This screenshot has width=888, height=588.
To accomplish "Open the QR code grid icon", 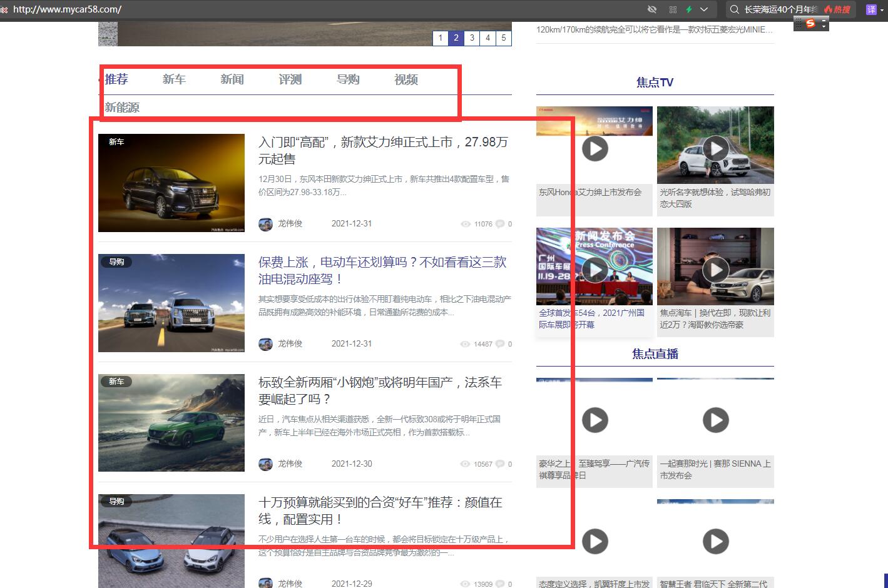I will click(673, 9).
